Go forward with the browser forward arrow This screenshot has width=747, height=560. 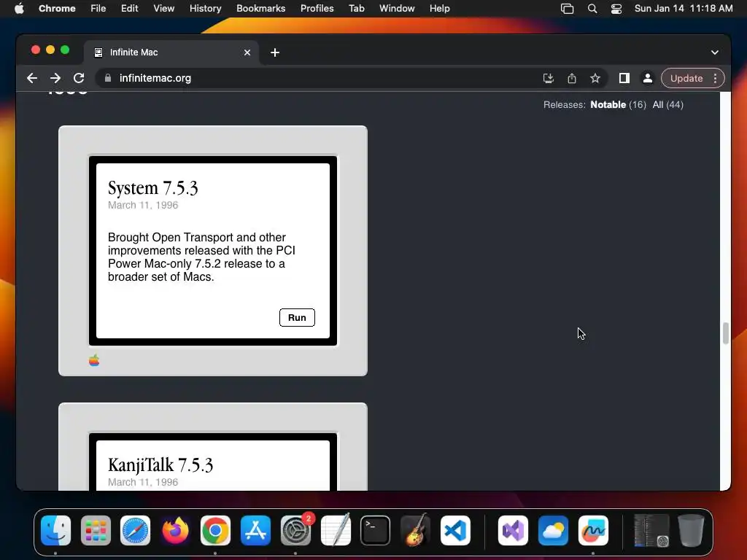tap(55, 78)
